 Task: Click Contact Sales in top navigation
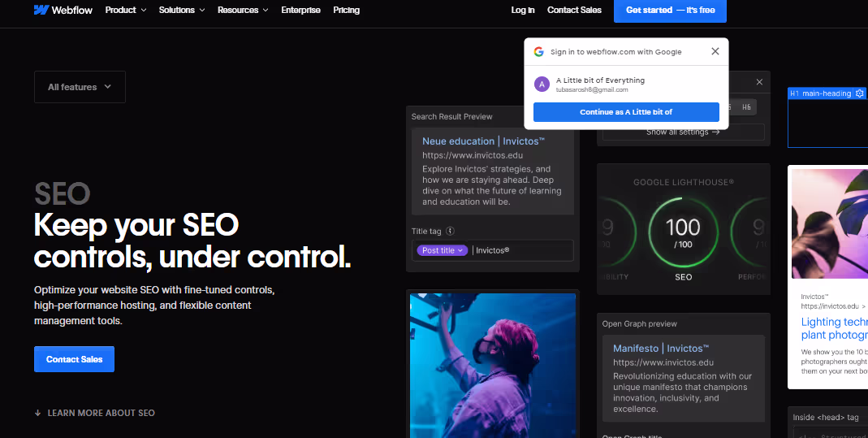click(574, 10)
